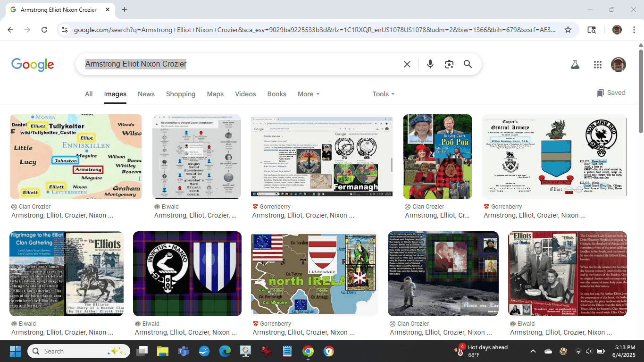644x362 pixels.
Task: Open the Tullykelter map thumbnail
Action: (x=76, y=157)
